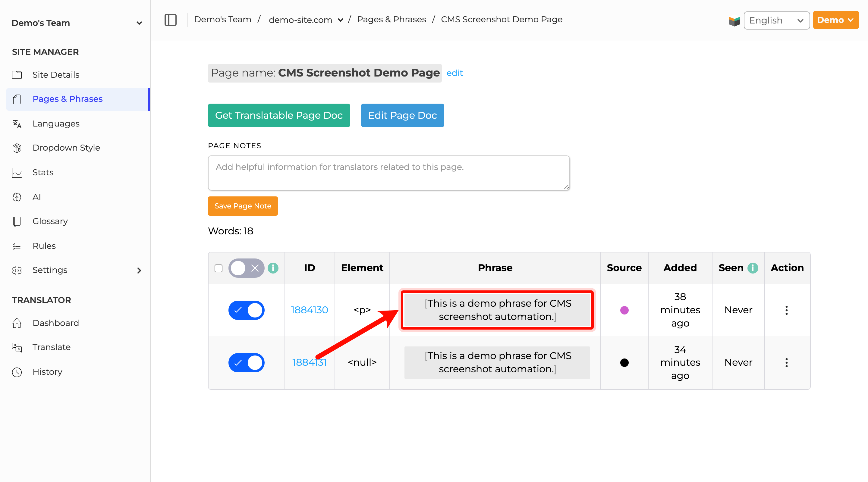Click the Translate sidebar icon
The image size is (868, 482).
pos(17,347)
